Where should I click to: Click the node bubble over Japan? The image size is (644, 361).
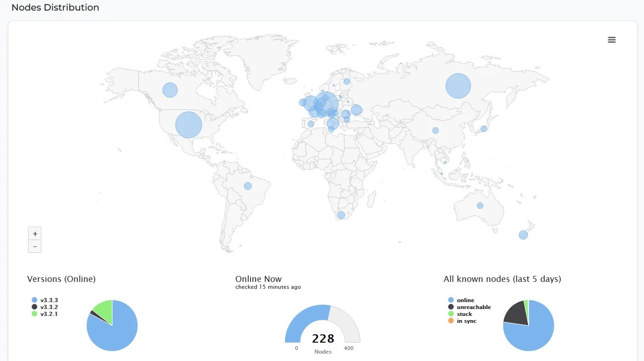click(484, 129)
